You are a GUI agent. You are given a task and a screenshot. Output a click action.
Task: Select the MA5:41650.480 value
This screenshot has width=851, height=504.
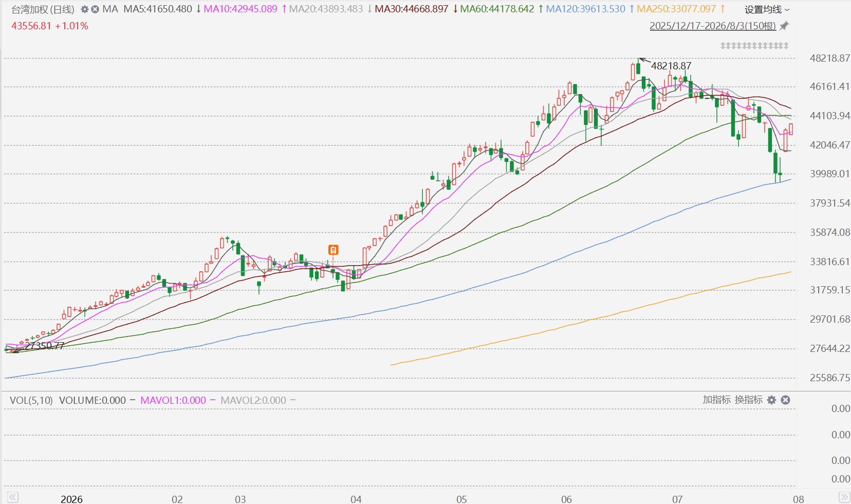(158, 9)
